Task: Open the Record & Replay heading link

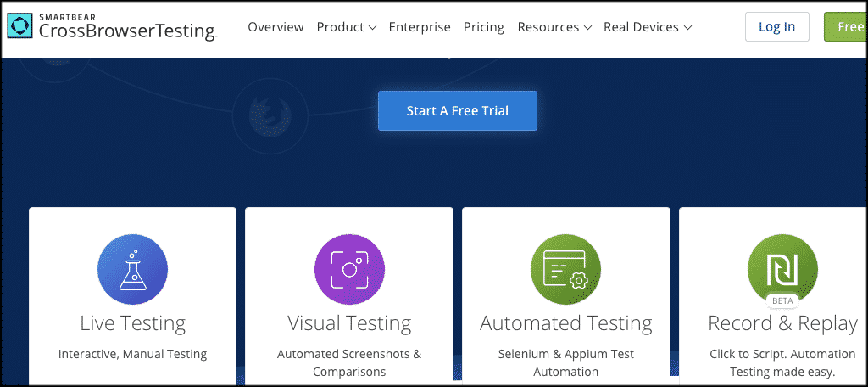Action: point(782,323)
